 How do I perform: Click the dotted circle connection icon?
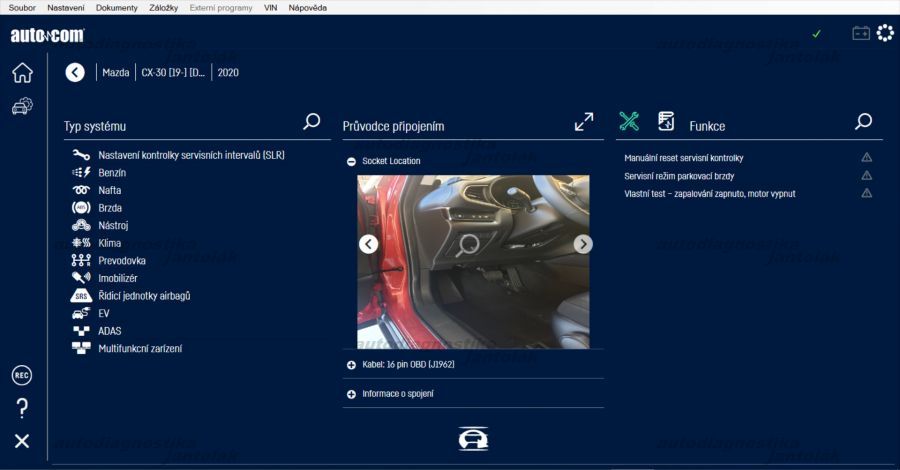coord(885,33)
